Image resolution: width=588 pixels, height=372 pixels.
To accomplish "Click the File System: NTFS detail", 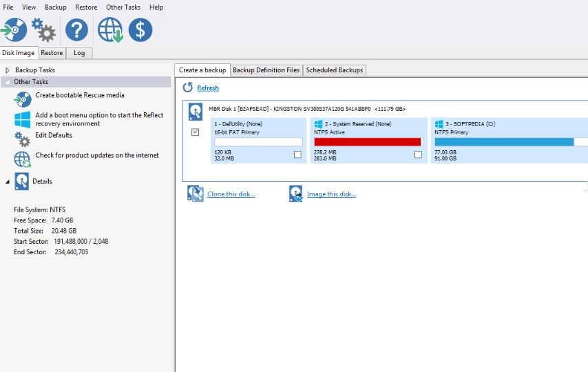I will 39,210.
